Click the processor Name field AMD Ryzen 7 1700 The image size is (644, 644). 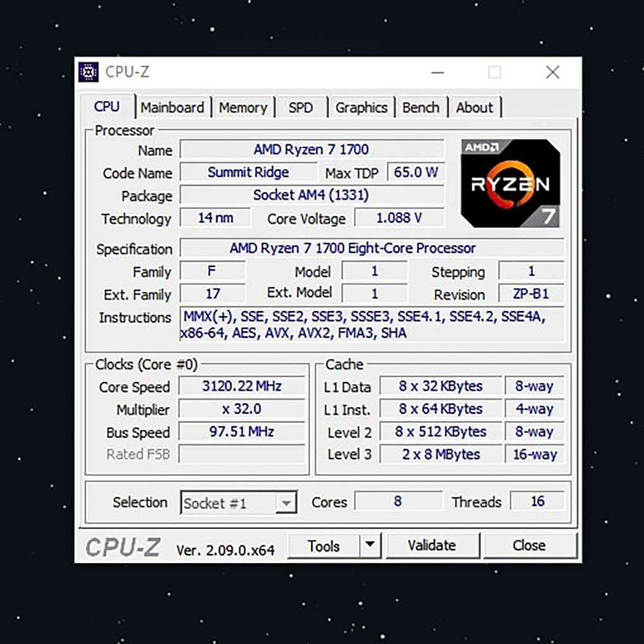[x=312, y=149]
